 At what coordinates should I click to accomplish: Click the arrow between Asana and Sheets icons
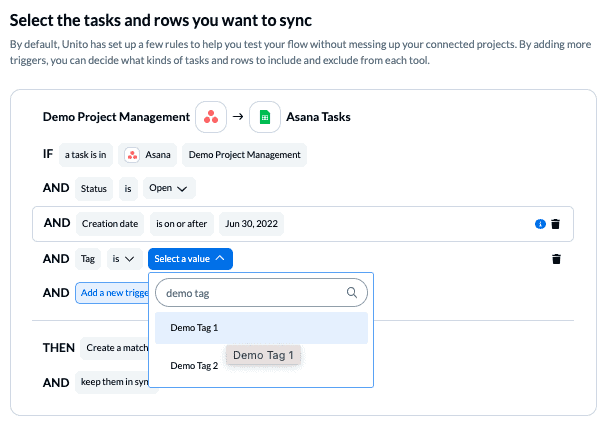click(x=238, y=116)
